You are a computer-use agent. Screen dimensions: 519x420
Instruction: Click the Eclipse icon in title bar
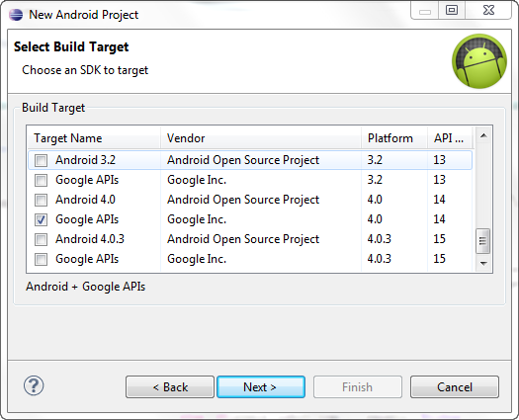[16, 15]
